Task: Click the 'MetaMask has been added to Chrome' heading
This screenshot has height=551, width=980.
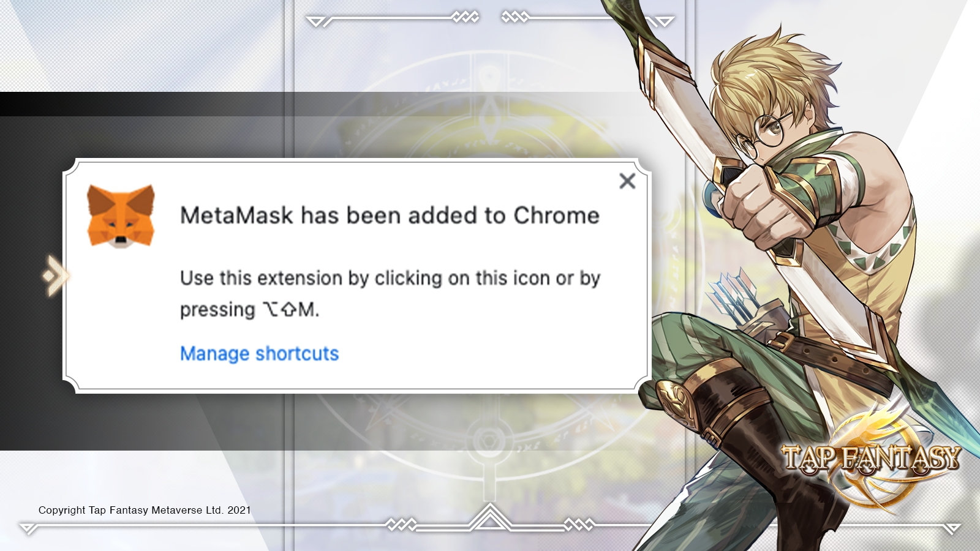Action: [x=390, y=216]
